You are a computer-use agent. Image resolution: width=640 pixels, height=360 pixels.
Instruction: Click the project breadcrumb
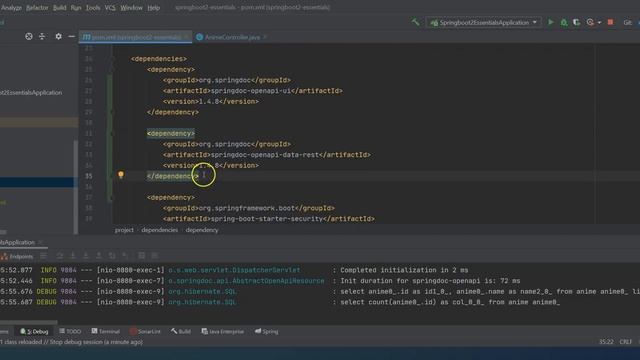pyautogui.click(x=124, y=230)
